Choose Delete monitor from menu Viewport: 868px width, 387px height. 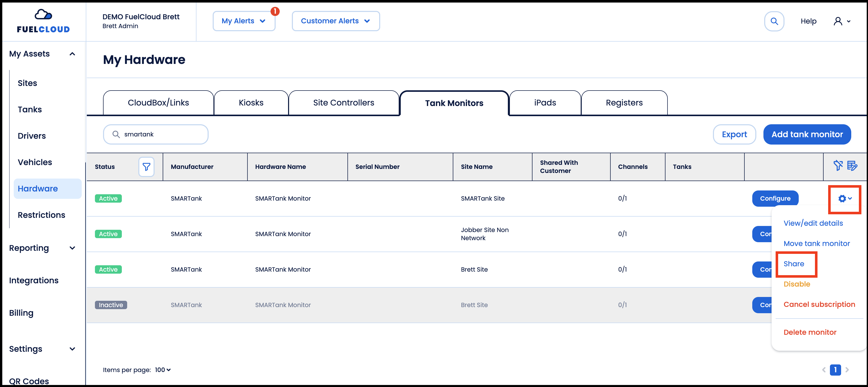(x=810, y=332)
